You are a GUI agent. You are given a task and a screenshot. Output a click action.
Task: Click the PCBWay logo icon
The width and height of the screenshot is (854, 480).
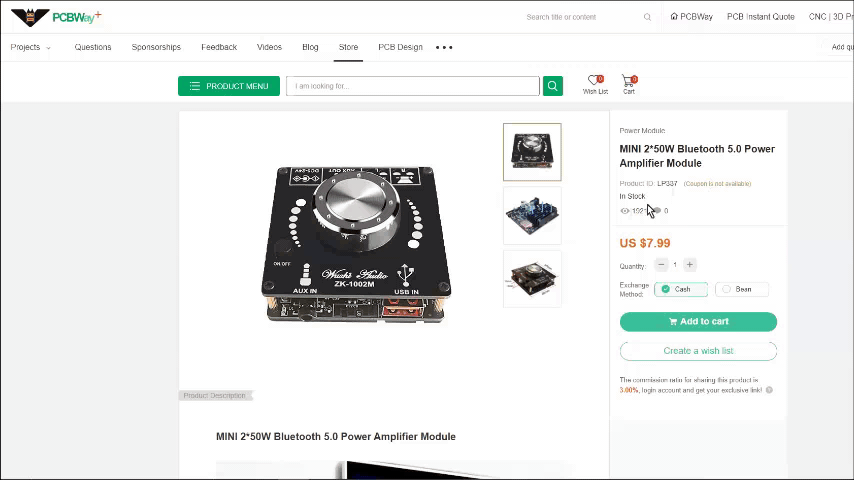coord(30,17)
